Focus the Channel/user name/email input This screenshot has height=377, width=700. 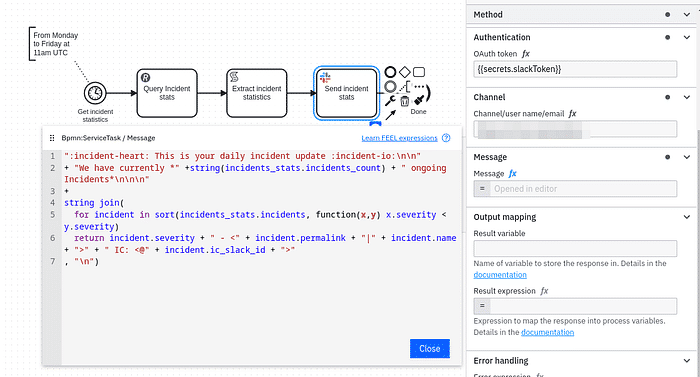[575, 129]
